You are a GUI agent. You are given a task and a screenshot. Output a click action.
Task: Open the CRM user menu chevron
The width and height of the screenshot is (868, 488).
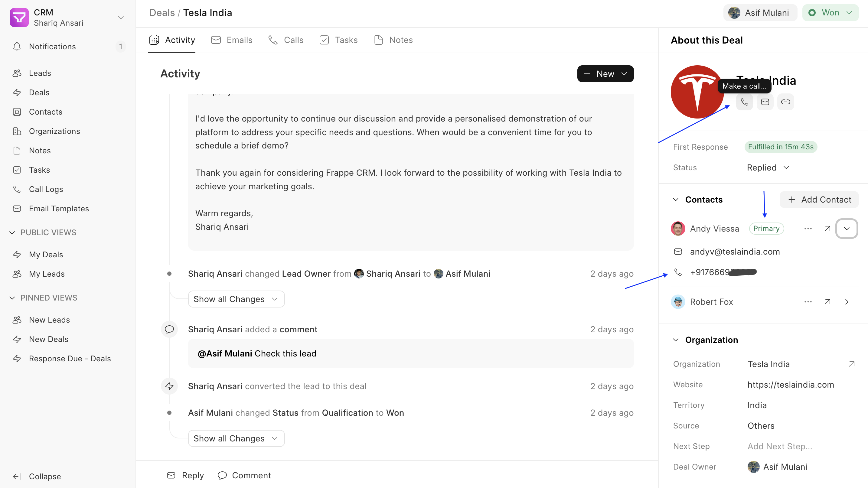coord(121,18)
